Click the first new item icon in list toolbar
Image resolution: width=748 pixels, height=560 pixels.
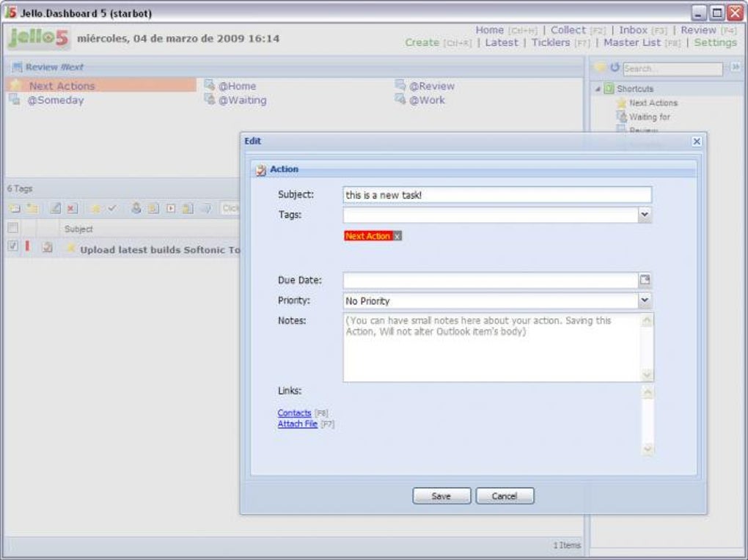[x=15, y=208]
